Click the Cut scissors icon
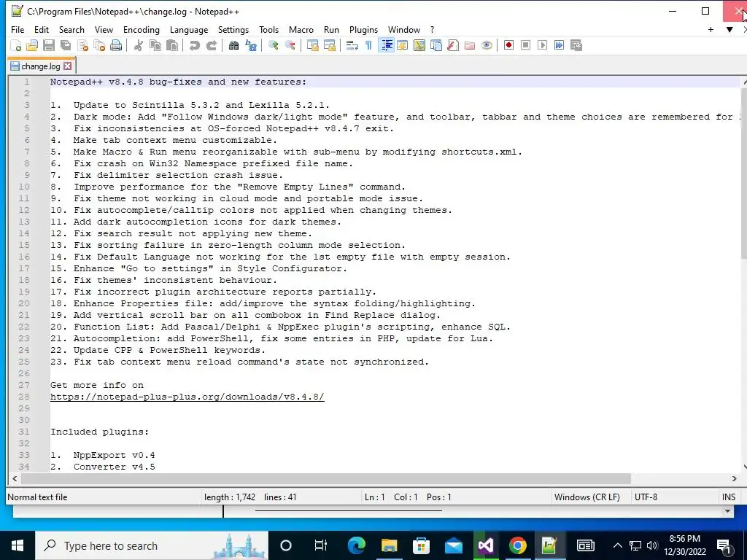This screenshot has height=560, width=747. pyautogui.click(x=139, y=46)
